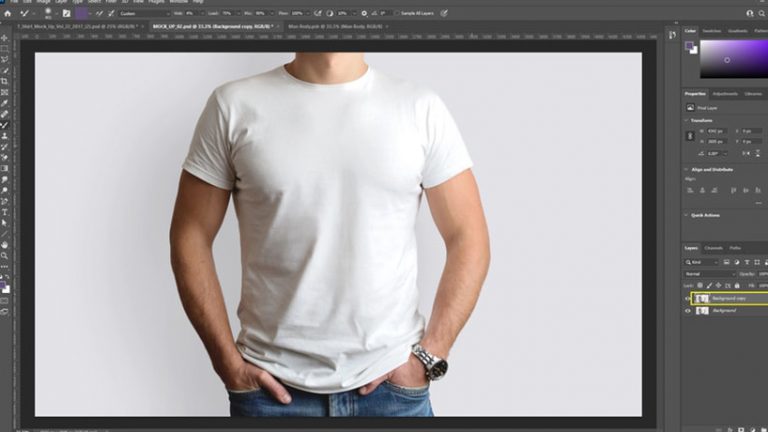Hide the Background layer
This screenshot has height=432, width=768.
[x=688, y=311]
